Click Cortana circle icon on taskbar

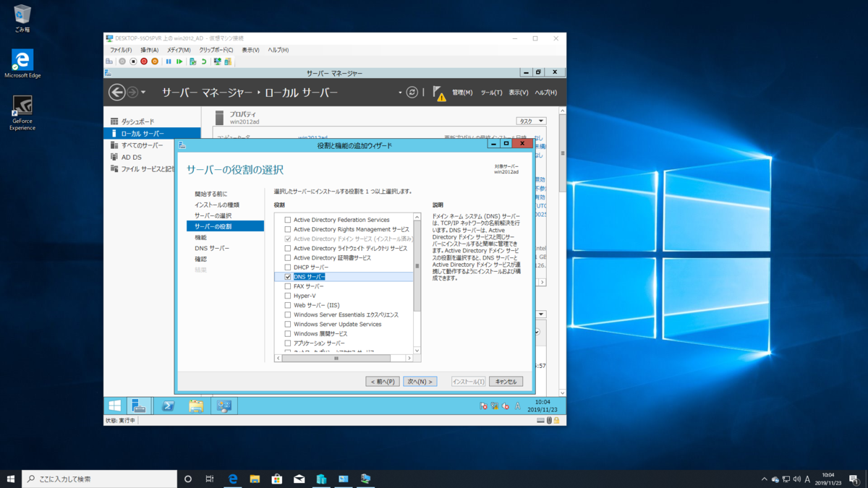click(x=188, y=479)
